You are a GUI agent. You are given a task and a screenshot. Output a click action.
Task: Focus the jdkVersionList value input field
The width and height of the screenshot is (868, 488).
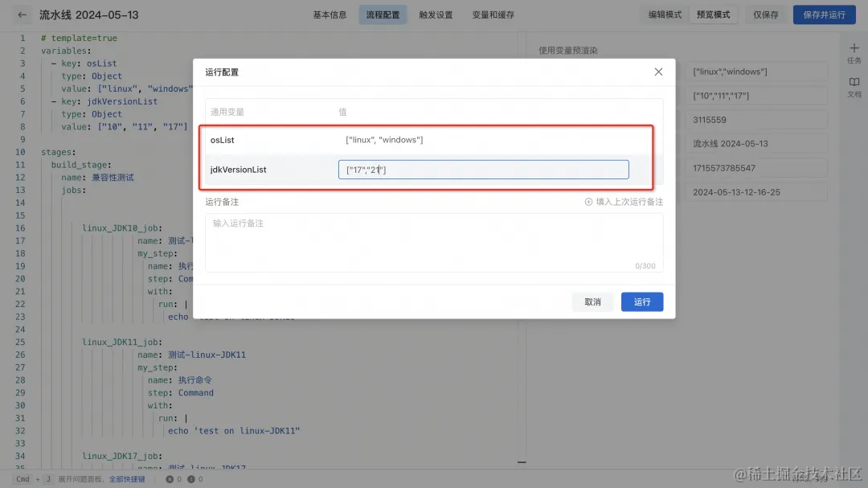(483, 170)
